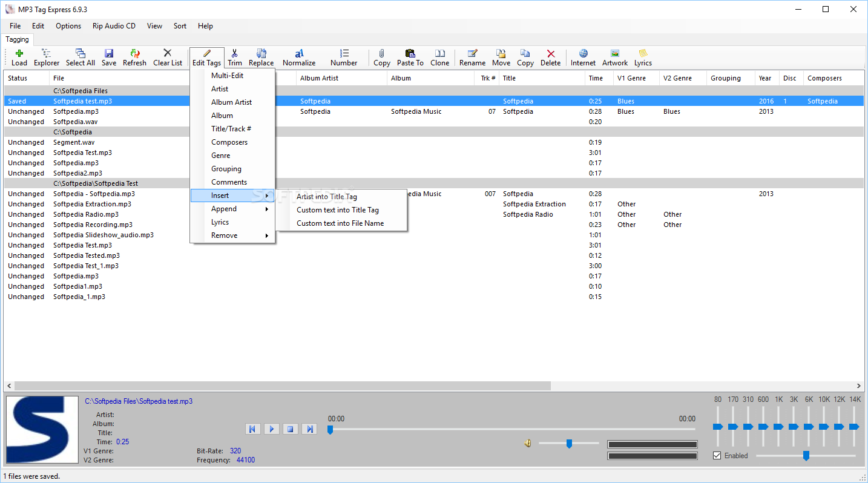Clear the list with Clear List
The width and height of the screenshot is (868, 483).
pyautogui.click(x=168, y=57)
